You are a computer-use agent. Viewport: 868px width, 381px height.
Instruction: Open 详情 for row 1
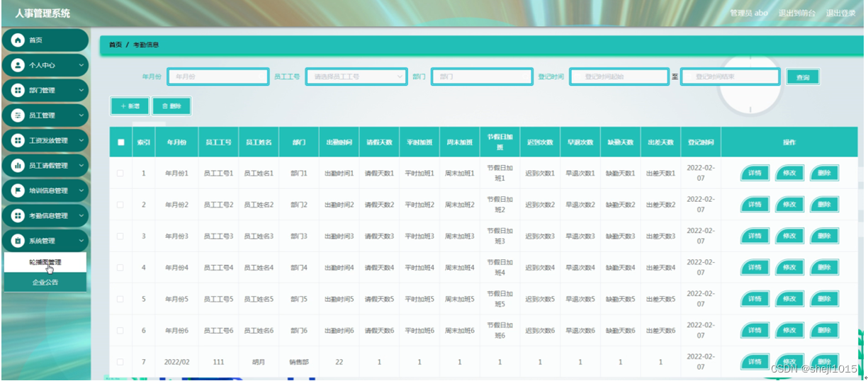pyautogui.click(x=755, y=174)
